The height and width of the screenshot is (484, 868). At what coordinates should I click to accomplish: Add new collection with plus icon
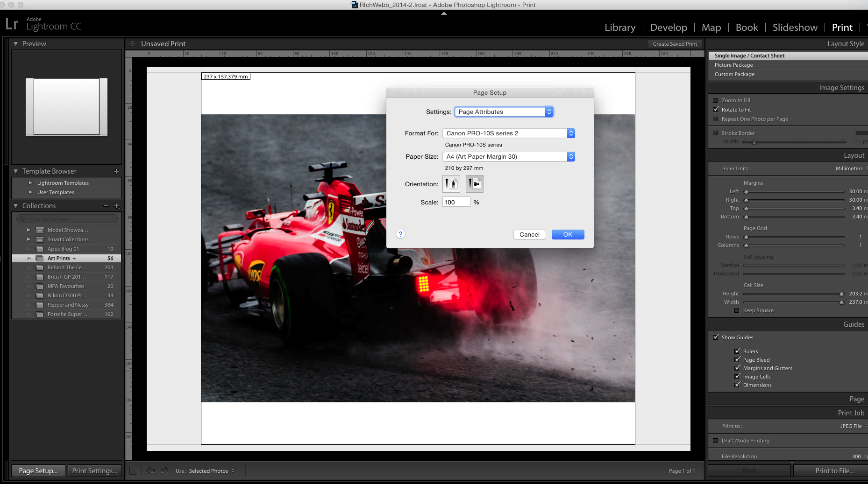[116, 206]
